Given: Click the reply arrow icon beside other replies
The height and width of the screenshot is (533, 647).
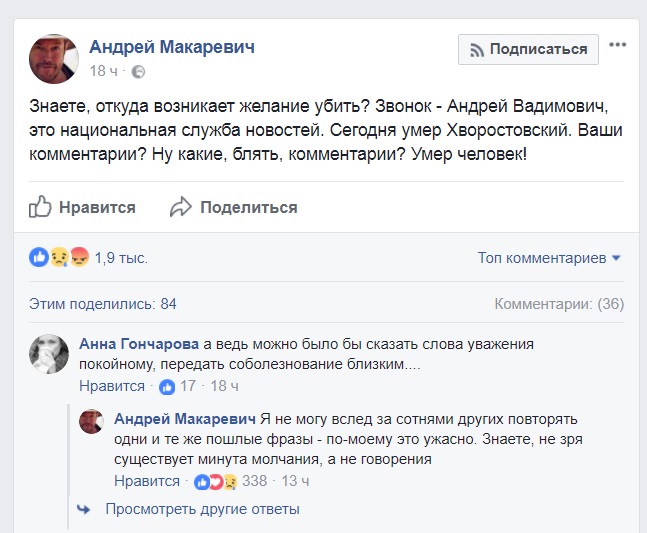Looking at the screenshot, I should 84,509.
